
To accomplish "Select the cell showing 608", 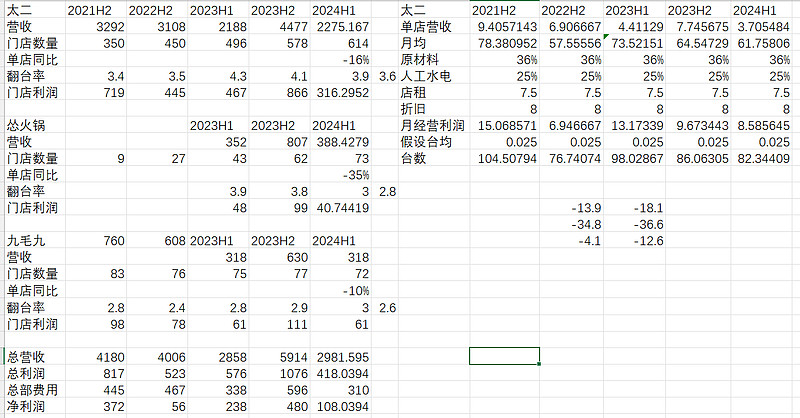I will 157,240.
